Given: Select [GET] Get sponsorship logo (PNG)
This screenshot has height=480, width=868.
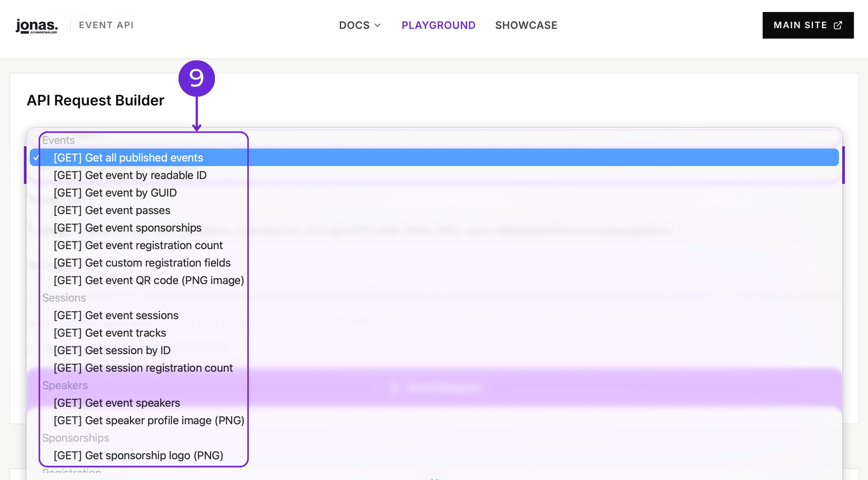Looking at the screenshot, I should 434,455.
